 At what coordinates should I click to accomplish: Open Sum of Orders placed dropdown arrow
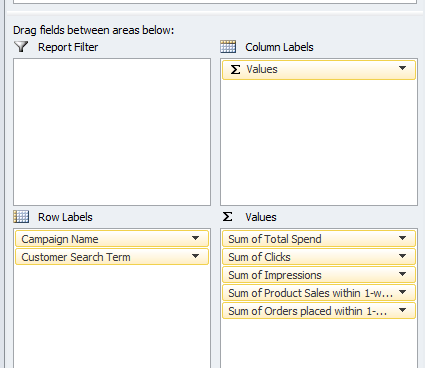pyautogui.click(x=402, y=310)
